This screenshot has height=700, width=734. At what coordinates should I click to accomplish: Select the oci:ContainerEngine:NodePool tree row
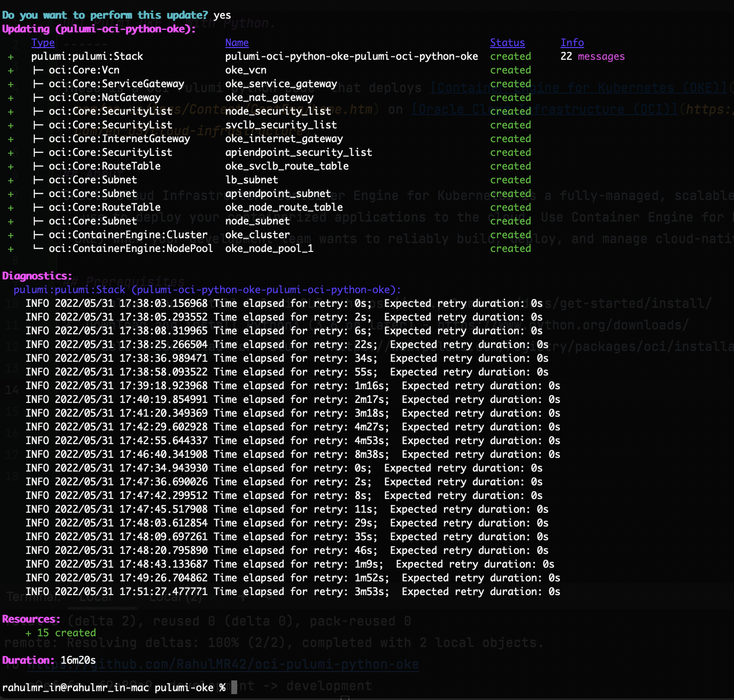123,249
